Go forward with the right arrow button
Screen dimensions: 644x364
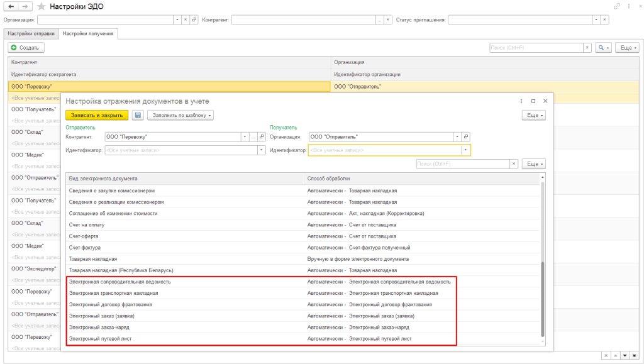point(25,6)
